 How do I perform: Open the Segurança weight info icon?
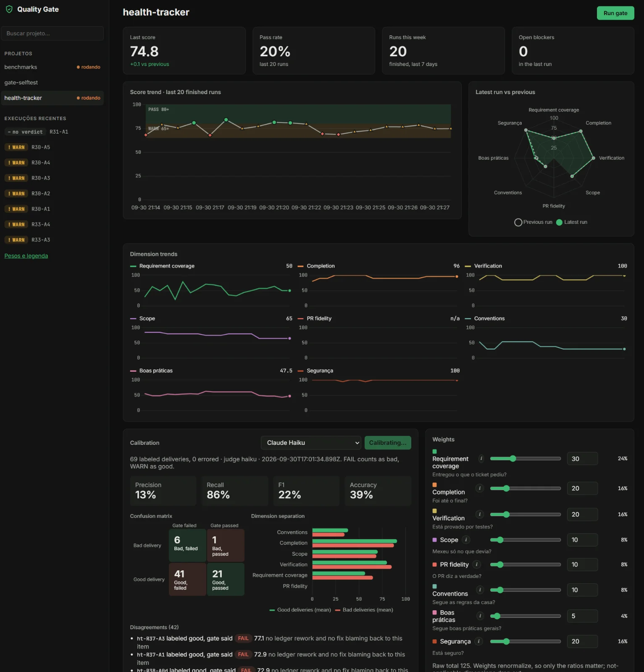pos(478,641)
